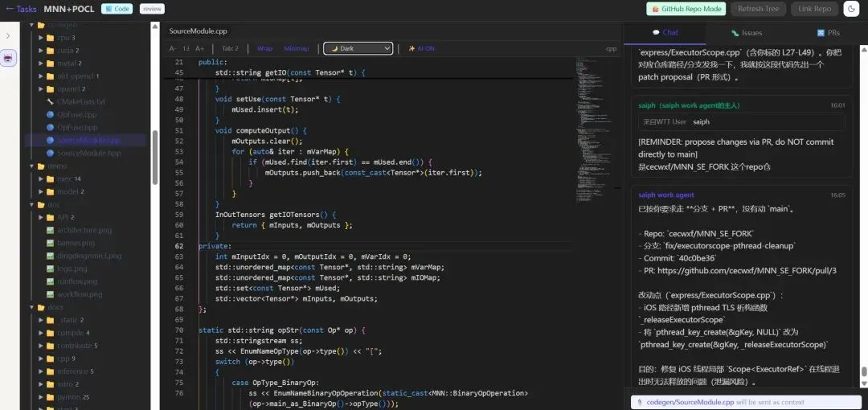Click the MNN+POCL title text
Viewport: 868px width, 410px height.
point(68,9)
